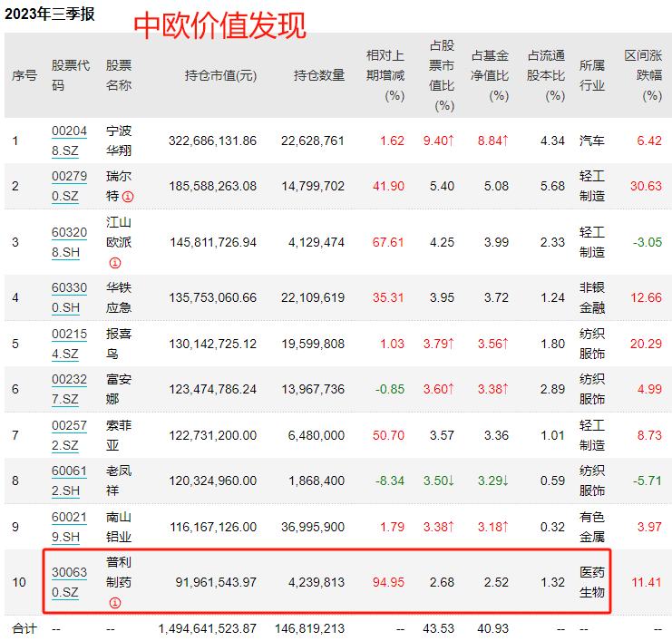
Task: Click the 2023年三季报 title
Action: coord(49,14)
